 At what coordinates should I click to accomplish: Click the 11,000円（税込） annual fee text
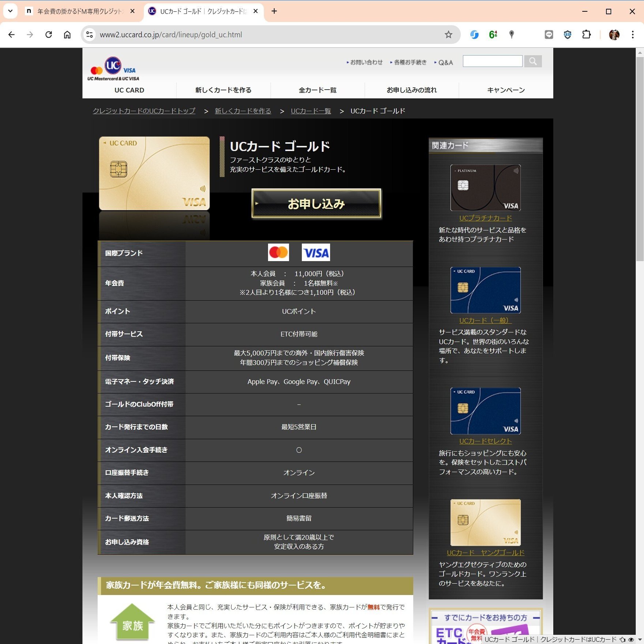(319, 274)
